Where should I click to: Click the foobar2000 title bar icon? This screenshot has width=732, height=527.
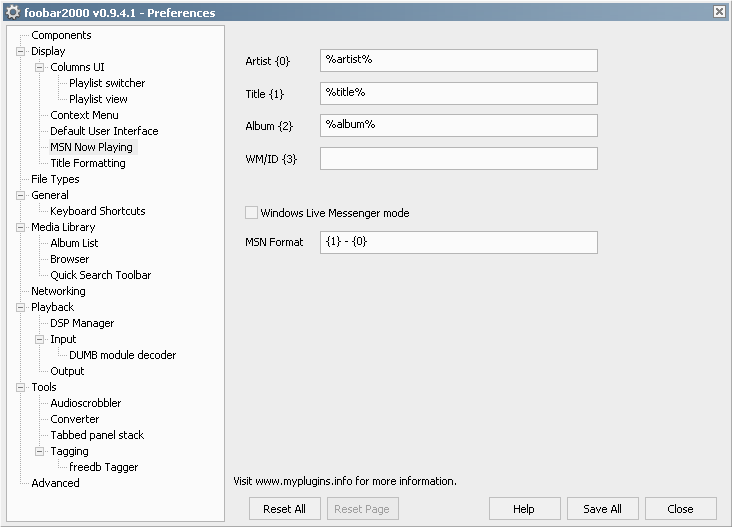[13, 12]
